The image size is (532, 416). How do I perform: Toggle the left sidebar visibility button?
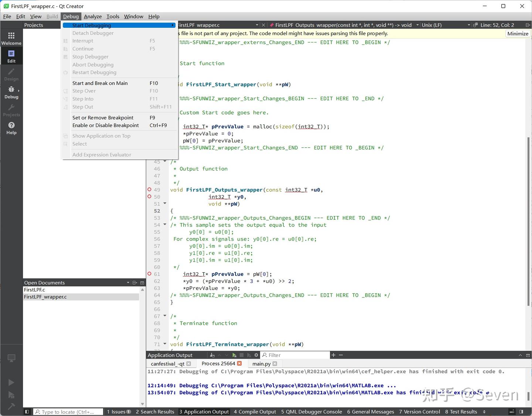coord(27,412)
